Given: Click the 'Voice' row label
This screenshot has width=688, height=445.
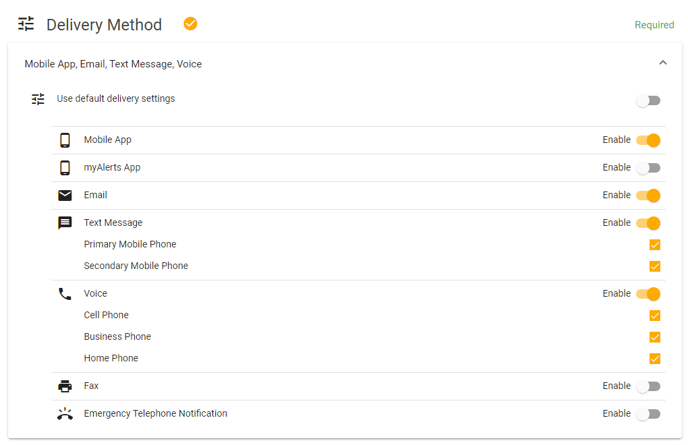Looking at the screenshot, I should [x=95, y=293].
